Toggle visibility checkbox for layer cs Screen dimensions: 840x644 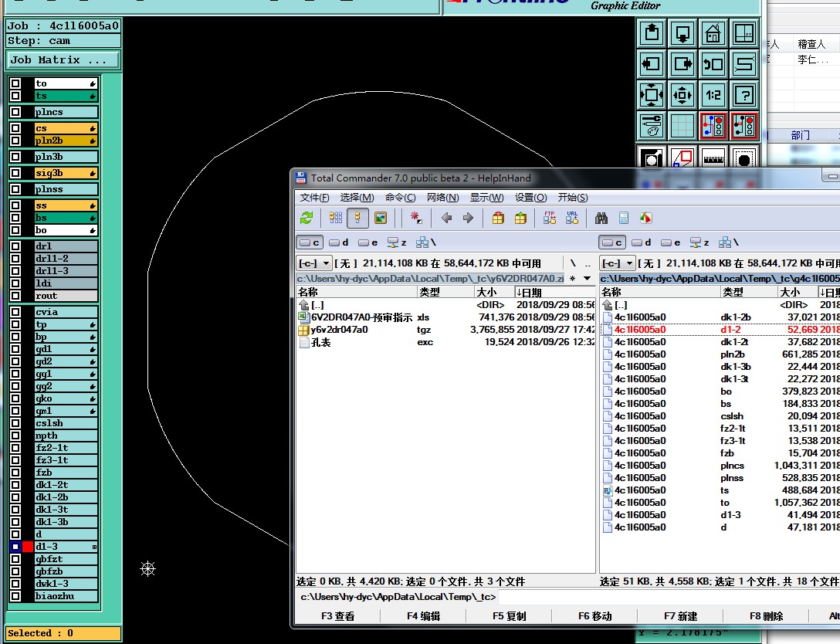point(15,128)
